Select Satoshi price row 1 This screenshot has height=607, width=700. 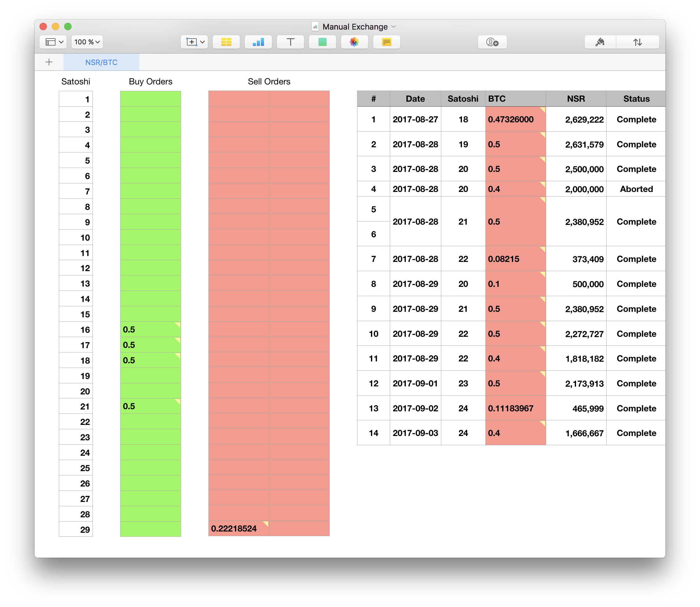[x=76, y=99]
